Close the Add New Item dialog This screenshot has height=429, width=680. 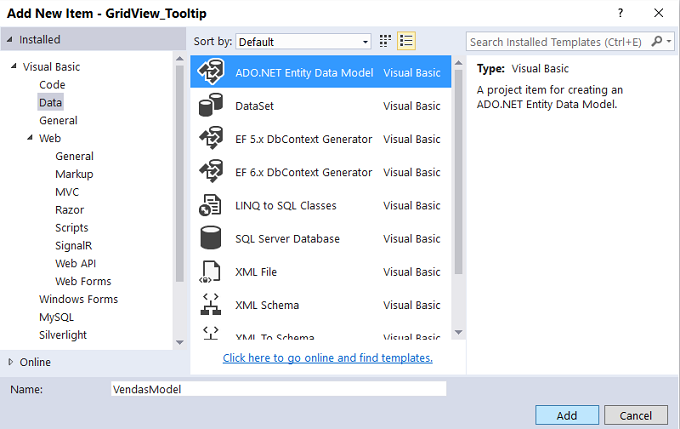pos(659,13)
